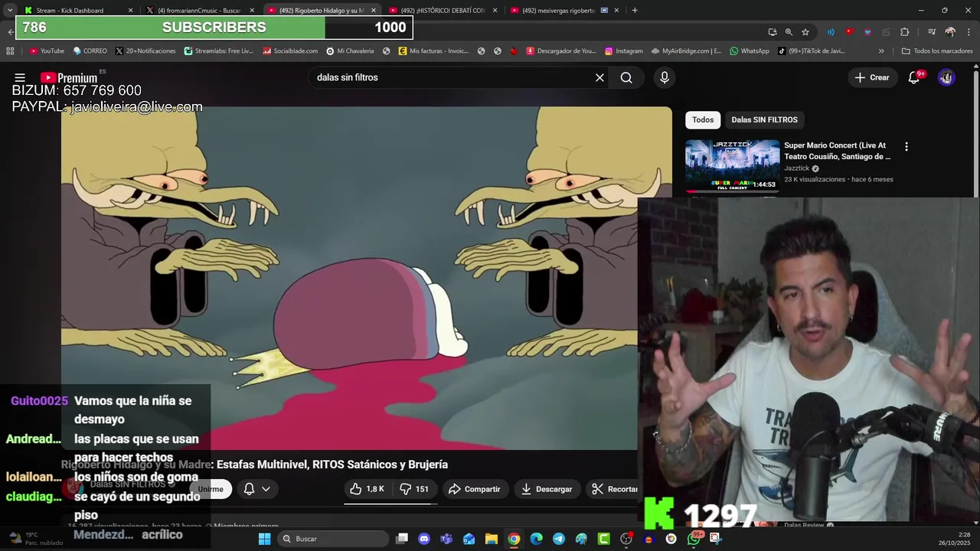The width and height of the screenshot is (980, 551).
Task: Open Todos los marcadores folder
Action: pyautogui.click(x=937, y=51)
